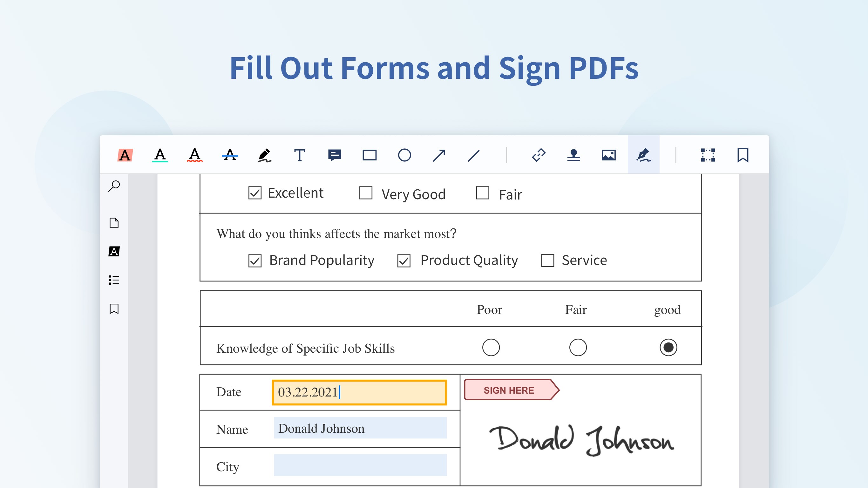This screenshot has height=488, width=868.
Task: Open the Pages panel sidebar
Action: tap(114, 222)
